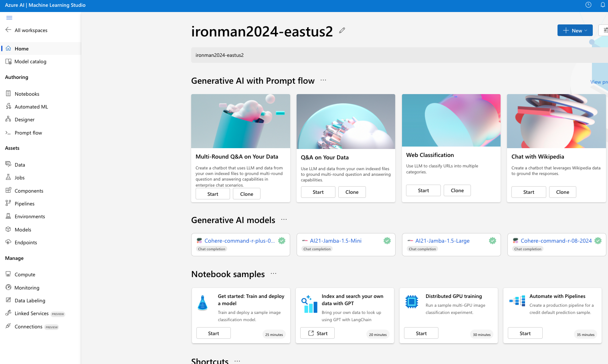The image size is (608, 364).
Task: Click the Components icon
Action: [8, 191]
